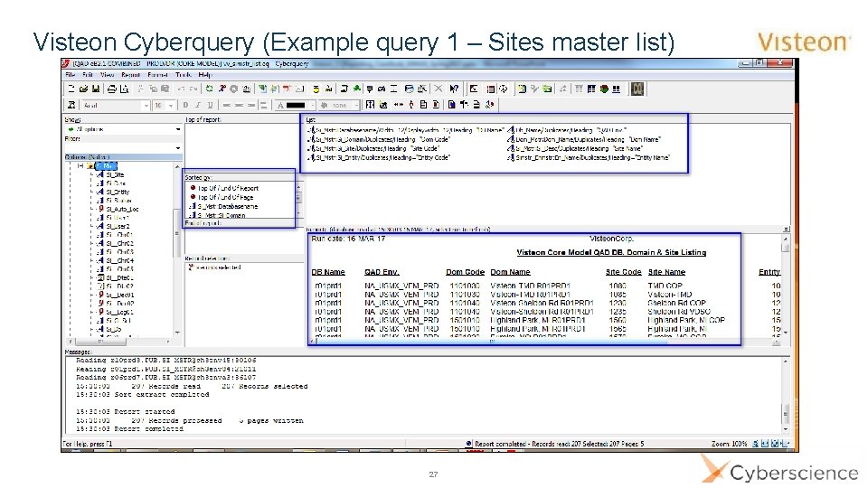This screenshot has width=868, height=488.
Task: Open the Report menu
Action: [130, 75]
